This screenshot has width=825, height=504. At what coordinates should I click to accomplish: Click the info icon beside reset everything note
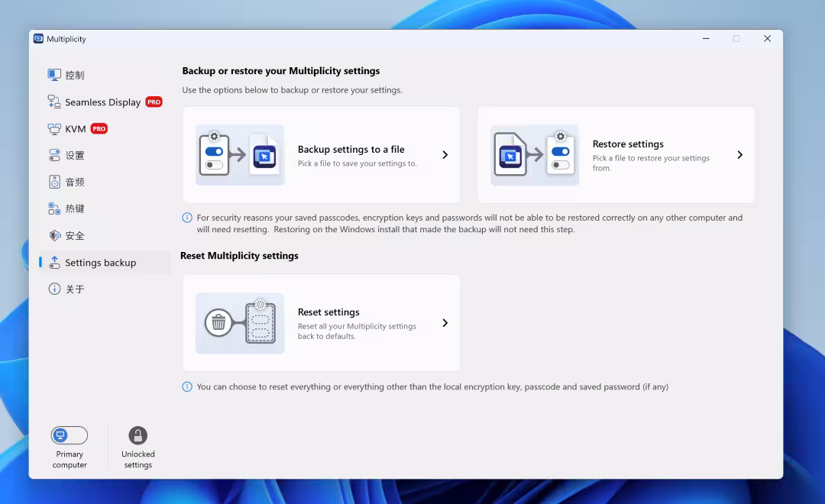pyautogui.click(x=187, y=386)
